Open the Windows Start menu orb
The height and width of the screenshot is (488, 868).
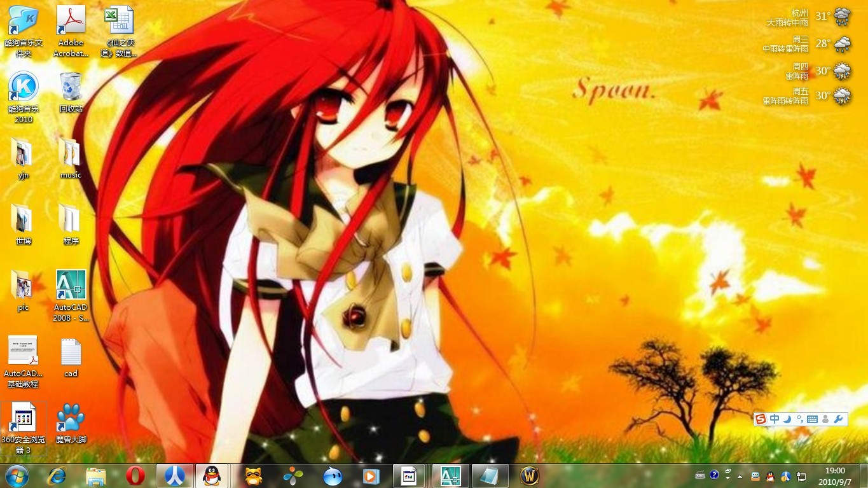[17, 475]
